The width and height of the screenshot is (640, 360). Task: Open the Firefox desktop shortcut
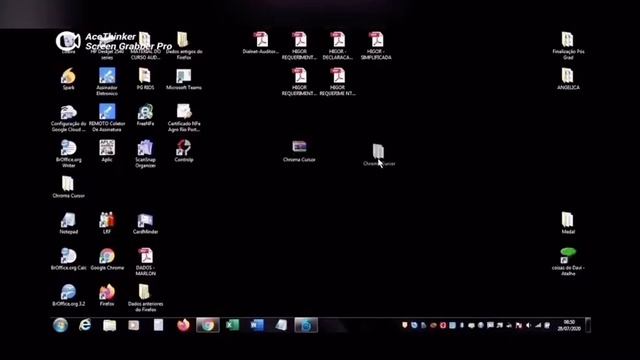(x=107, y=295)
